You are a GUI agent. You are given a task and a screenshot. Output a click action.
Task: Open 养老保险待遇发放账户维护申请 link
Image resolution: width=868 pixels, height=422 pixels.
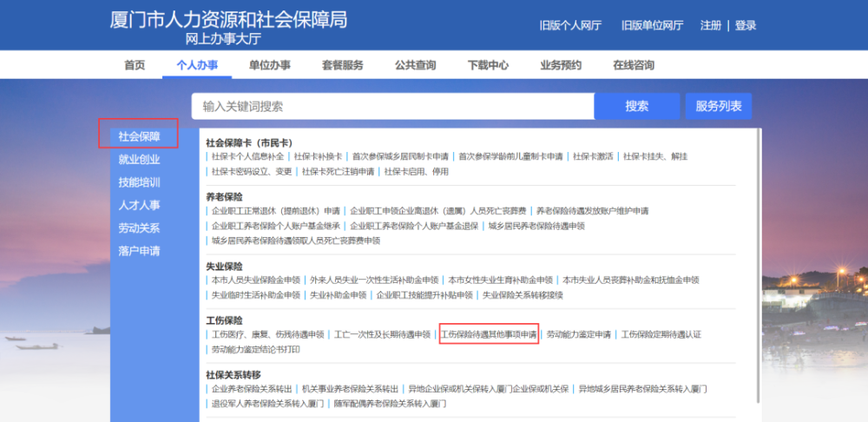pos(592,211)
